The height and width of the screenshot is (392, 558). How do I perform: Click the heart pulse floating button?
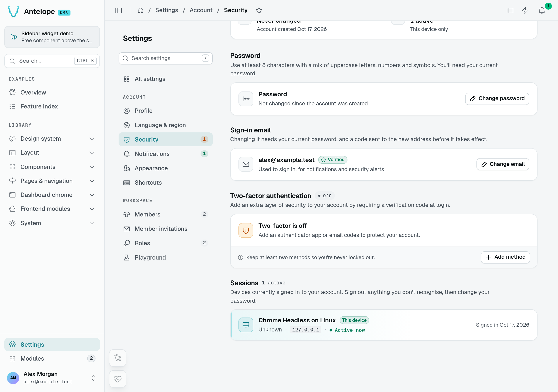(x=118, y=379)
